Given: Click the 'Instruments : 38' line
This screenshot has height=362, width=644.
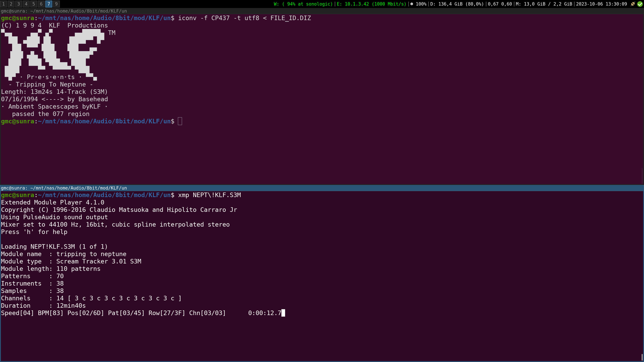Looking at the screenshot, I should (33, 283).
